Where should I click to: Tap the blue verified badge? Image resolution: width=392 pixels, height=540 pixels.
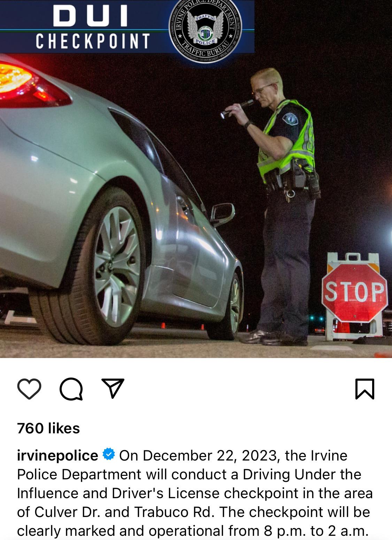[x=109, y=455]
